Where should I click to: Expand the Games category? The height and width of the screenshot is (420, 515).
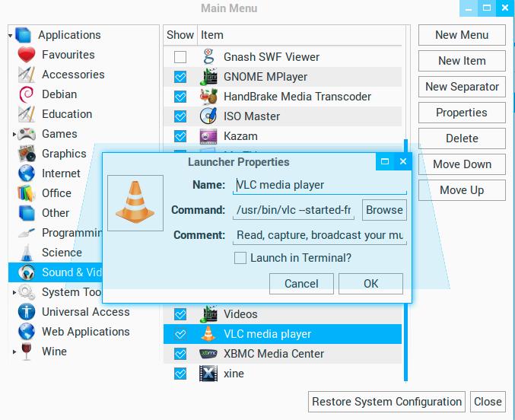coord(14,135)
